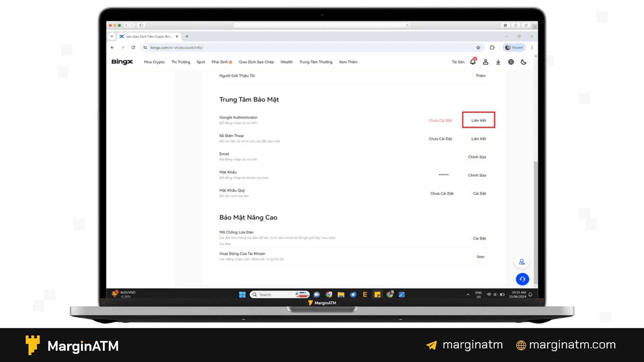The height and width of the screenshot is (362, 644).
Task: Click Chỉnh Sửa for Email
Action: (x=477, y=157)
